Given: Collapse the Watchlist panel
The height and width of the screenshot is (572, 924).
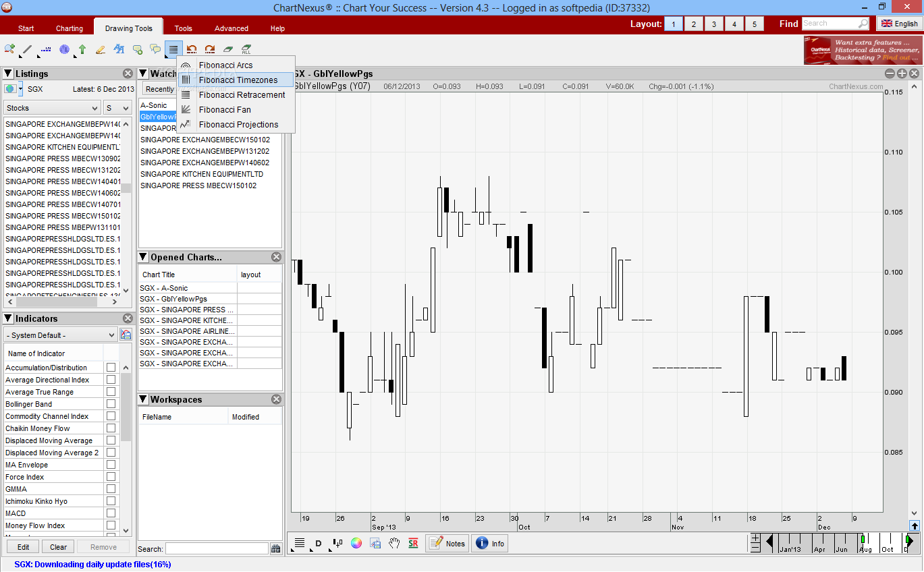Looking at the screenshot, I should 143,74.
